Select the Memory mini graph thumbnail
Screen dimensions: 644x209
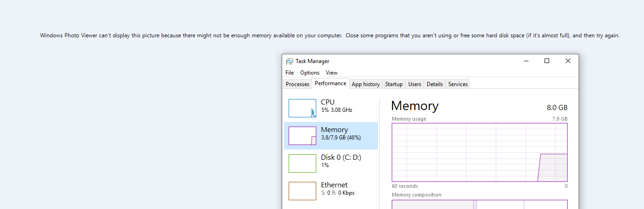(x=302, y=136)
